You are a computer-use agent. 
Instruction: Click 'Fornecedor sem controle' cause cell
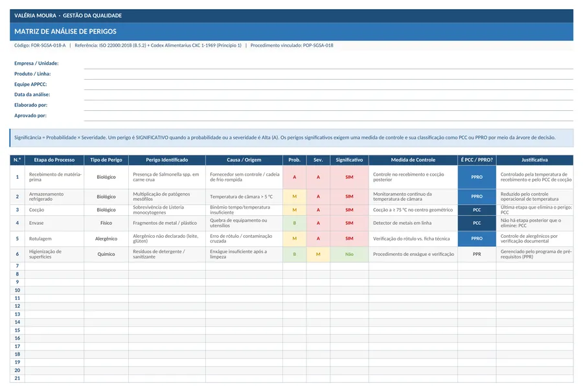tap(244, 177)
